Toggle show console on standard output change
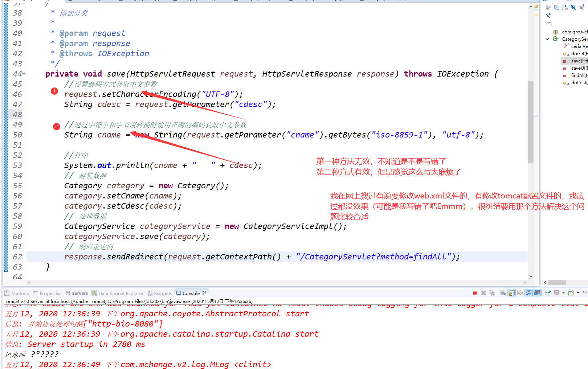This screenshot has height=369, width=588. [x=528, y=293]
